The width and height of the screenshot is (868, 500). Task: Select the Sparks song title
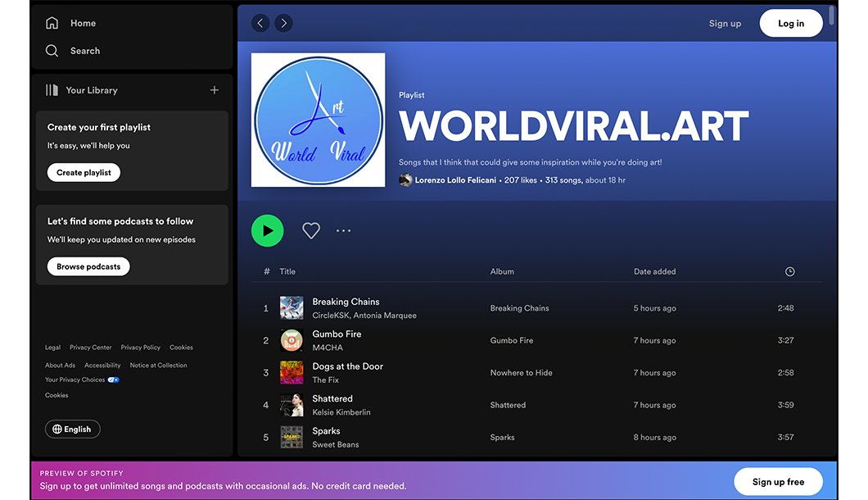click(326, 430)
